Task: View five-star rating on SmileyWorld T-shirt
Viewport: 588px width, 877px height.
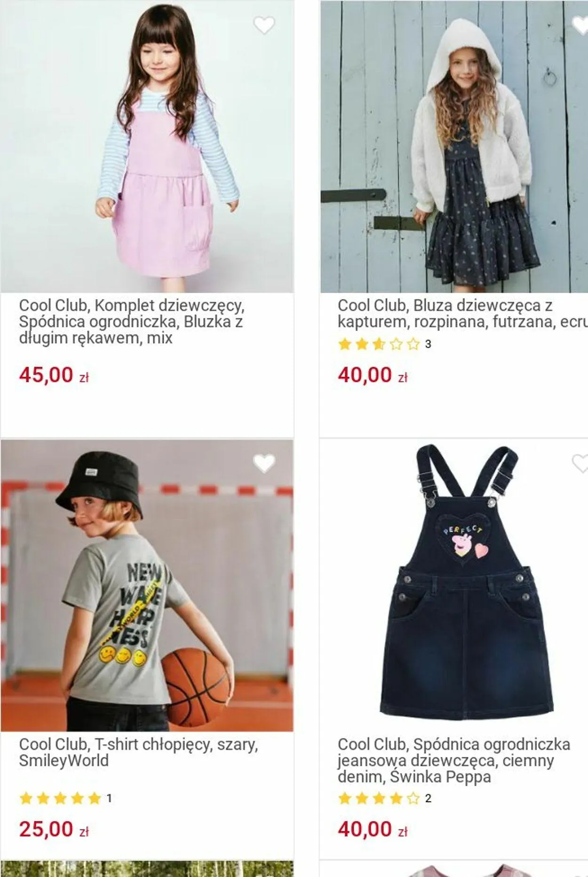Action: tap(65, 798)
